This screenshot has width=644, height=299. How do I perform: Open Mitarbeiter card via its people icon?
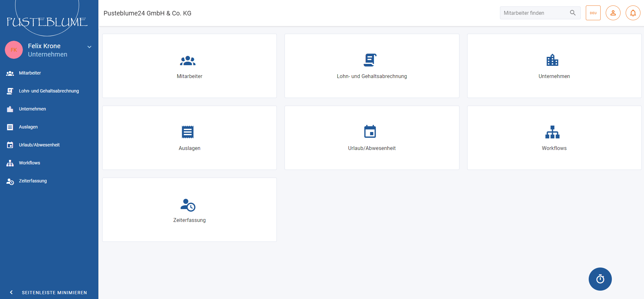188,61
